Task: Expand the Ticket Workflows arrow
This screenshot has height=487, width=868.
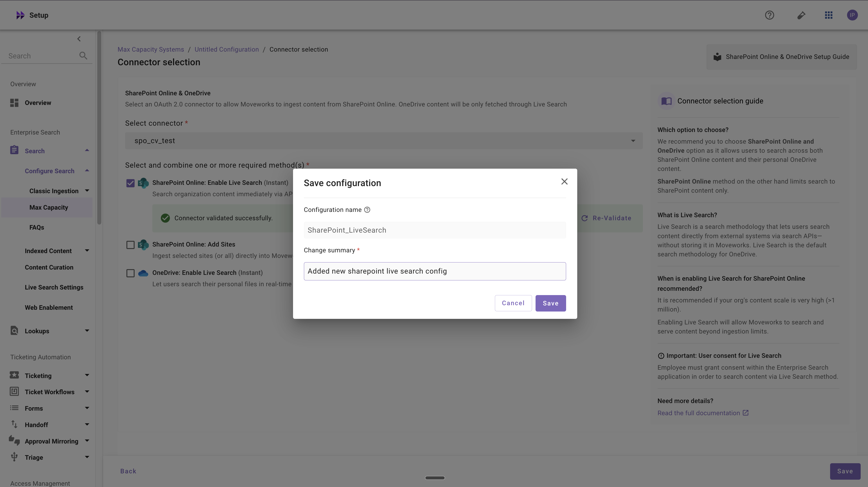Action: (87, 392)
